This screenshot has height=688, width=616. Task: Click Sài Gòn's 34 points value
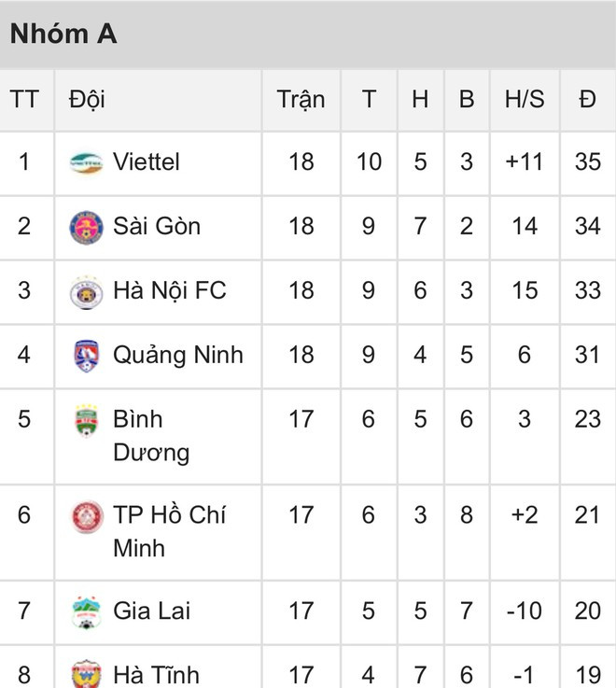(587, 227)
